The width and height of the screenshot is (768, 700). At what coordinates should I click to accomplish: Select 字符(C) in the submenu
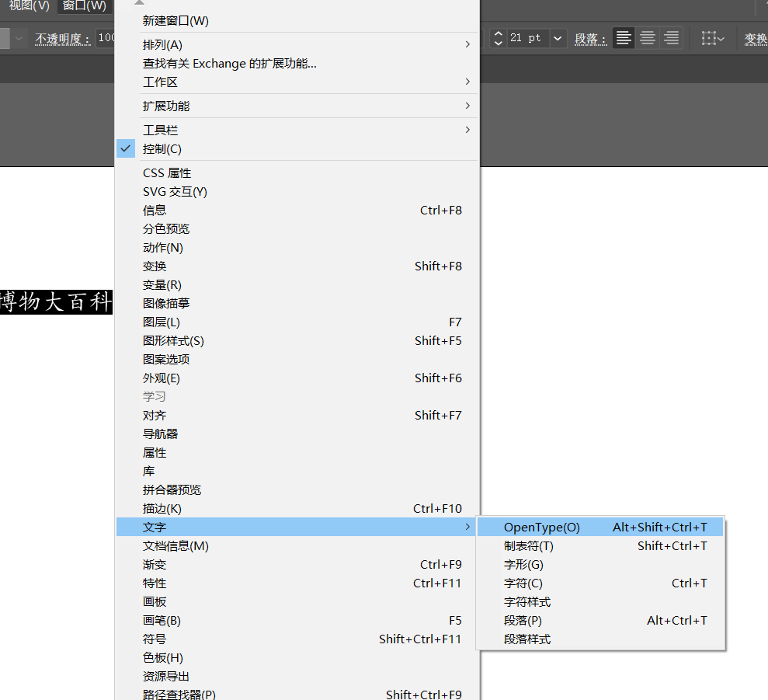(x=600, y=583)
